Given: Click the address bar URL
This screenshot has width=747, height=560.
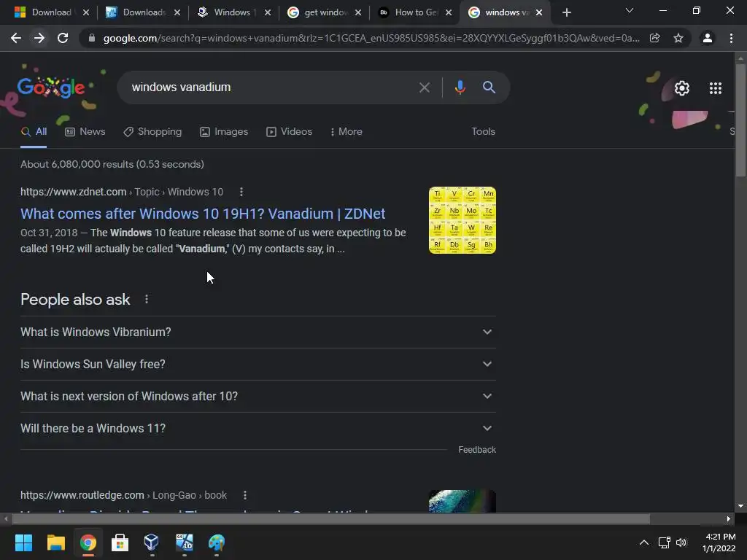Looking at the screenshot, I should 371,38.
